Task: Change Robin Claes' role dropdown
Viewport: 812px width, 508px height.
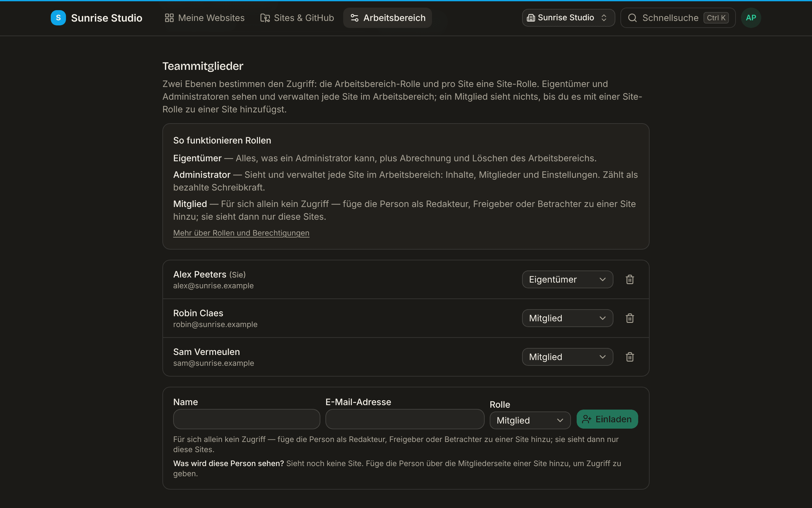Action: (567, 318)
